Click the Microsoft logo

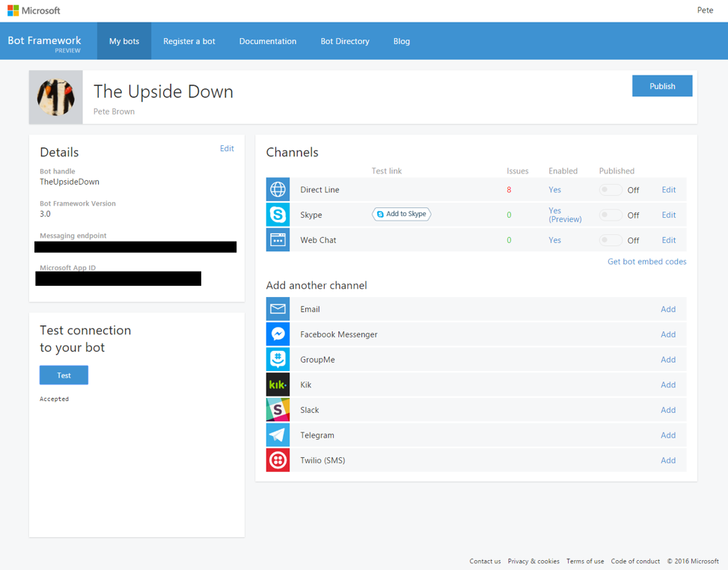[34, 10]
